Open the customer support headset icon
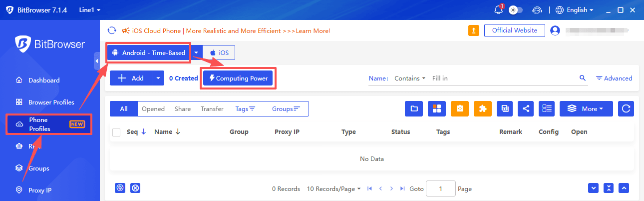 click(537, 9)
